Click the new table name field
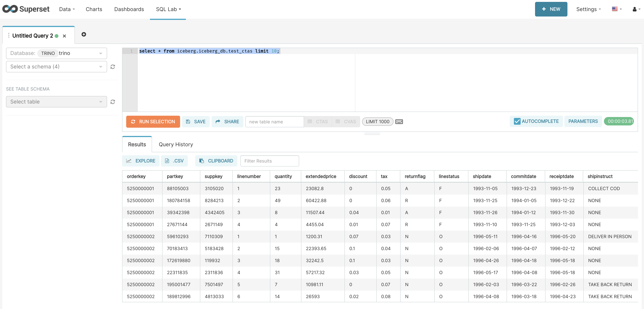 (274, 122)
